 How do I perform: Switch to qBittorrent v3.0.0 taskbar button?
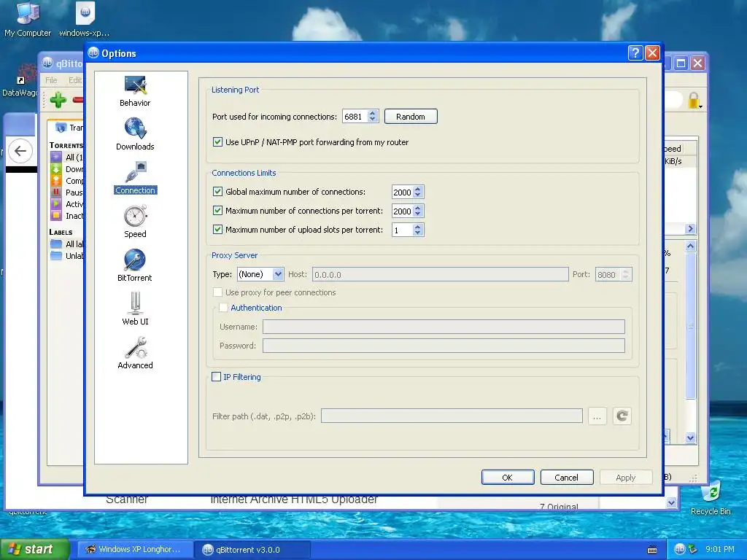[x=252, y=550]
